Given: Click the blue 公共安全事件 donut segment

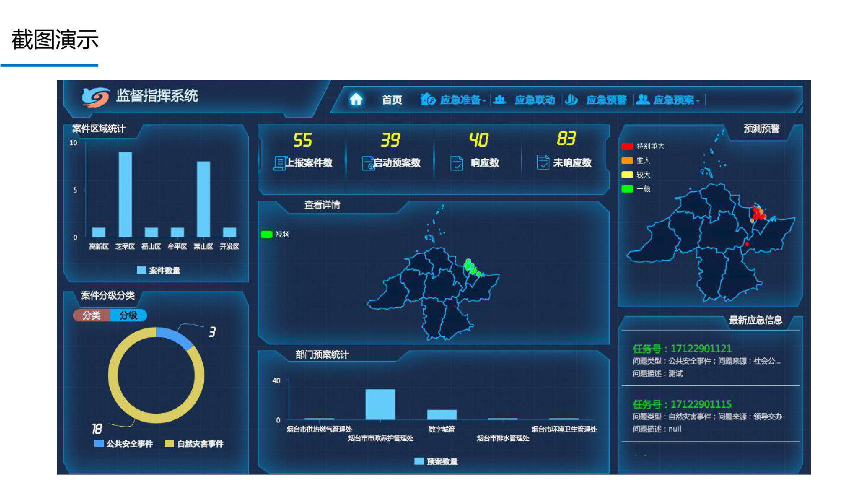Looking at the screenshot, I should (176, 337).
